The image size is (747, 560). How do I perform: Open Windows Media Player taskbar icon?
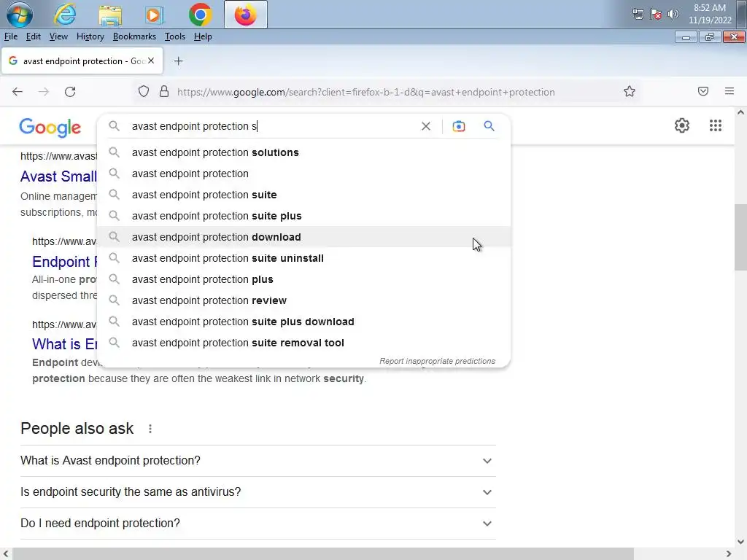coord(155,15)
